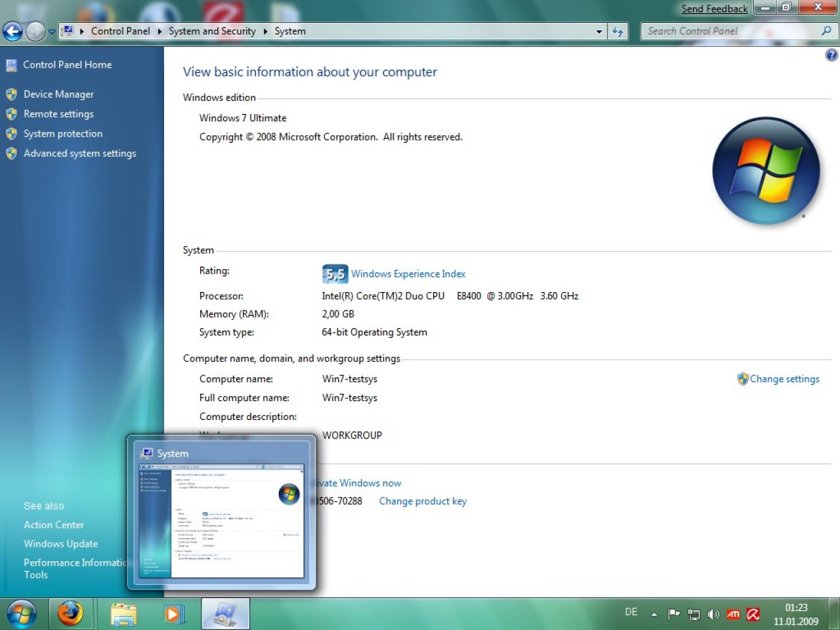The height and width of the screenshot is (630, 840).
Task: Click the Back navigation arrow button
Action: coord(13,31)
